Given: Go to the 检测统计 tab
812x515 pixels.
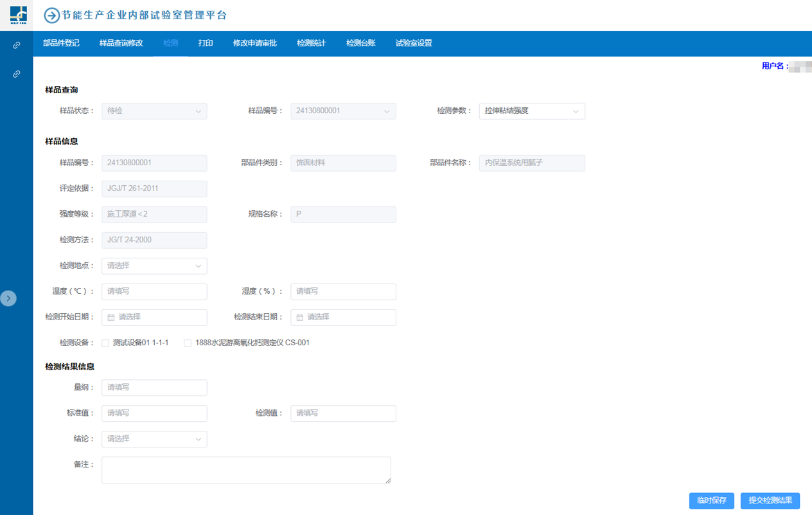Looking at the screenshot, I should click(x=311, y=44).
